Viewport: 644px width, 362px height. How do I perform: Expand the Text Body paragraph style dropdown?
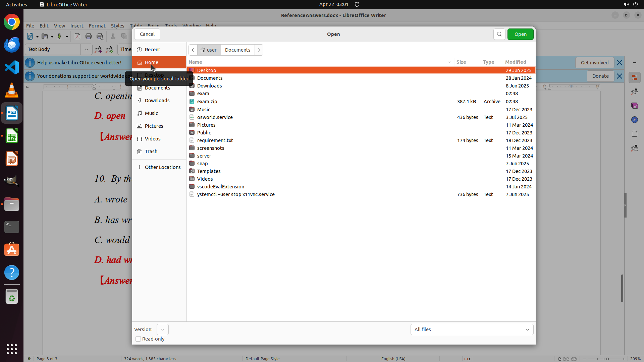86,49
